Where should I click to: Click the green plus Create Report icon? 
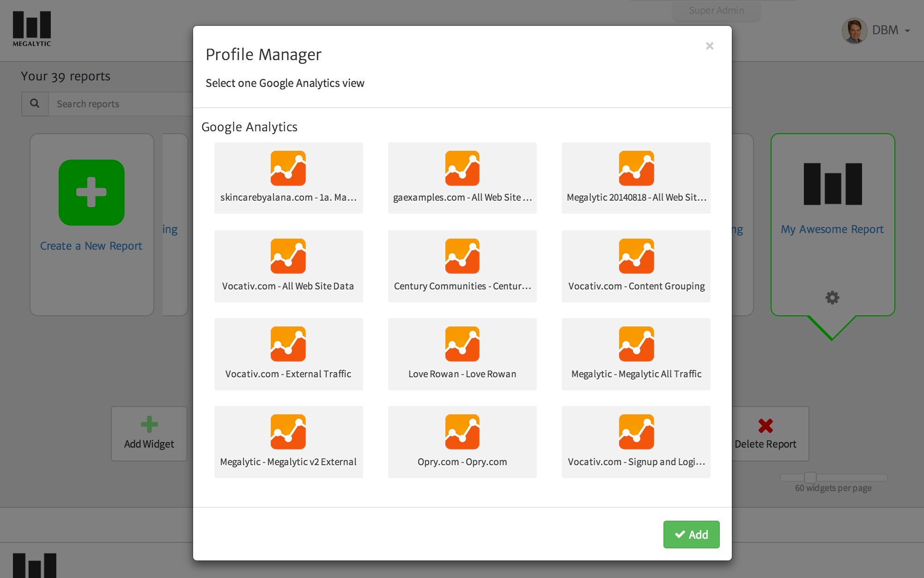point(91,192)
